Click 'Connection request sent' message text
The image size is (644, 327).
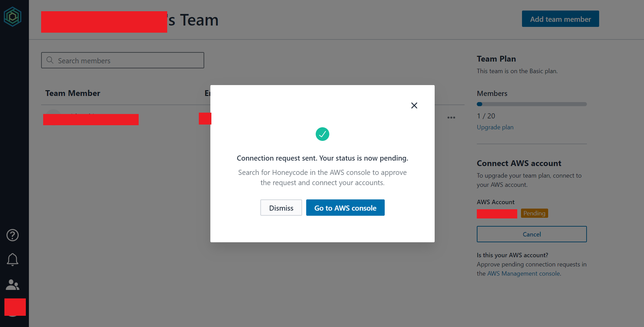322,158
